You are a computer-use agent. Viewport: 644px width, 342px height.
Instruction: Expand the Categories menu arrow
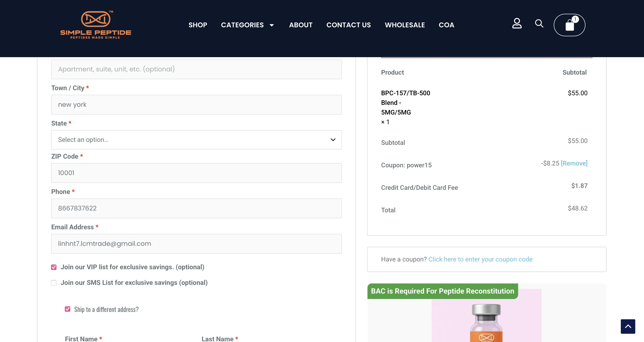272,25
